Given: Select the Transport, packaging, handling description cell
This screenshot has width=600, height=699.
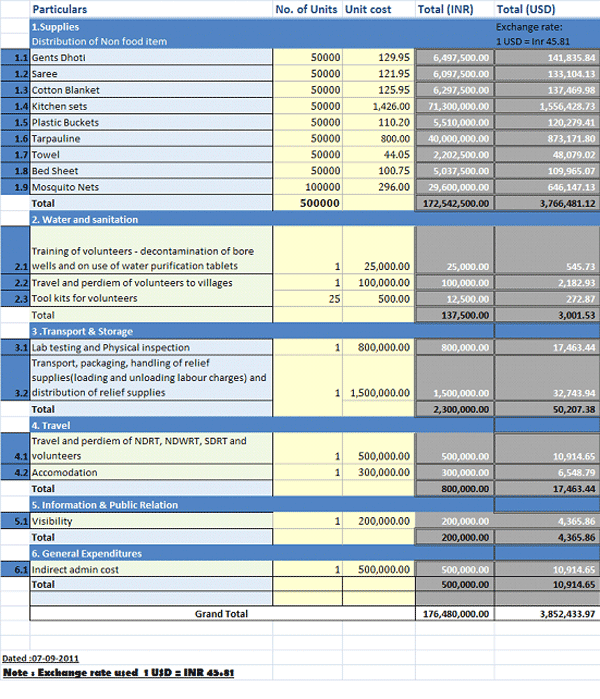Looking at the screenshot, I should 151,378.
